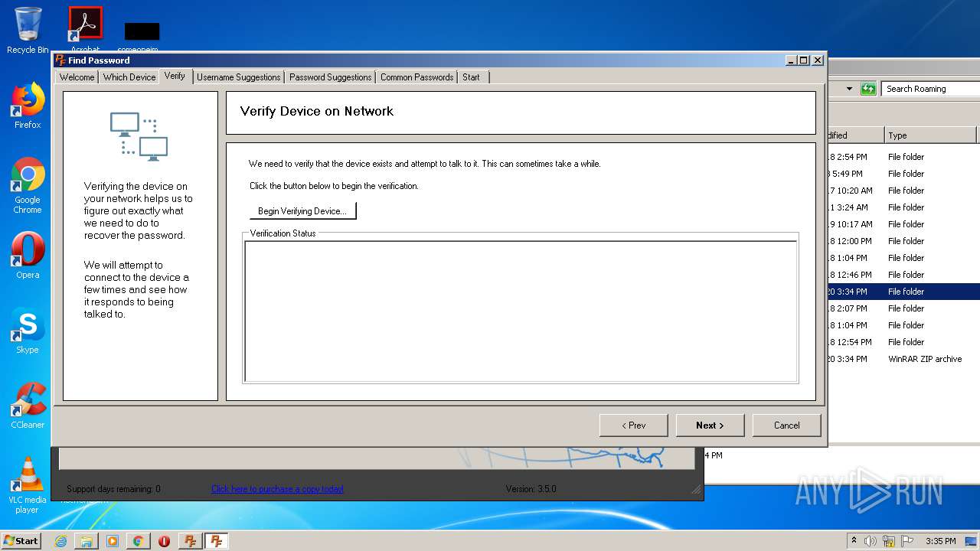The image size is (980, 551).
Task: Switch to Common Passwords tab
Action: point(416,77)
